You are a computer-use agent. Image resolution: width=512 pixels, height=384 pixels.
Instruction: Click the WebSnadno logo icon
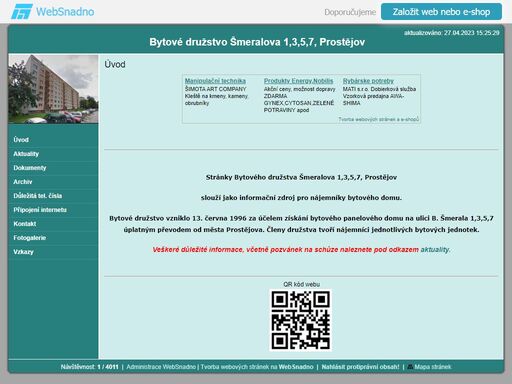point(22,12)
